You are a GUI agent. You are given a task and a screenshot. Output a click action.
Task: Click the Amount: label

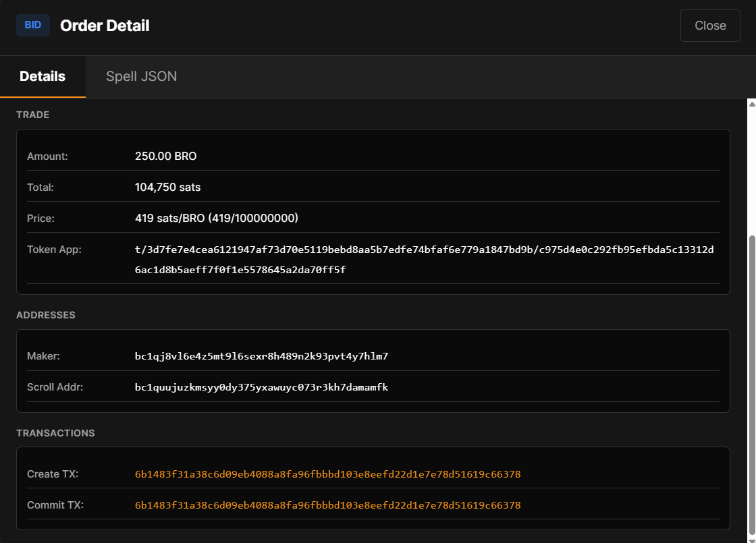47,156
